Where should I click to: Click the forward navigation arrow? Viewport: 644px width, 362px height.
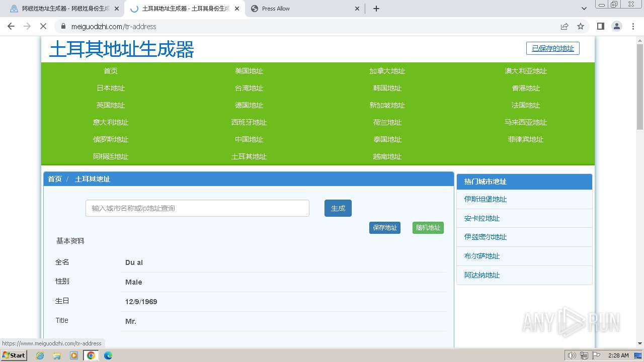tap(27, 26)
